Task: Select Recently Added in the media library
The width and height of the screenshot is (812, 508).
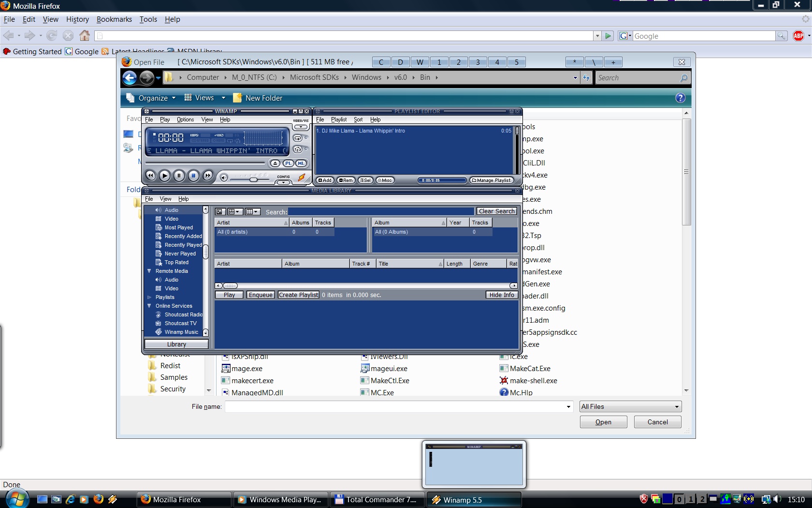Action: pyautogui.click(x=183, y=236)
